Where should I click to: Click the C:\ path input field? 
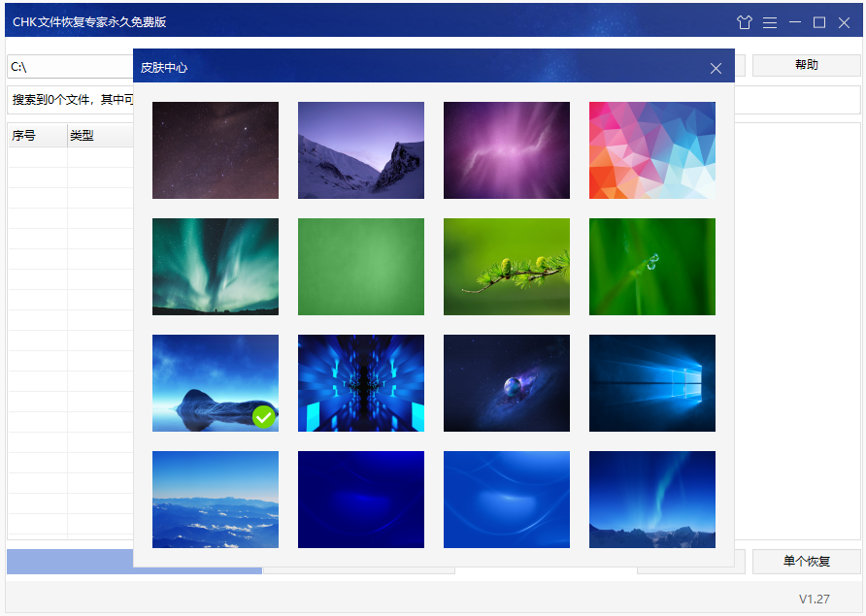point(70,67)
